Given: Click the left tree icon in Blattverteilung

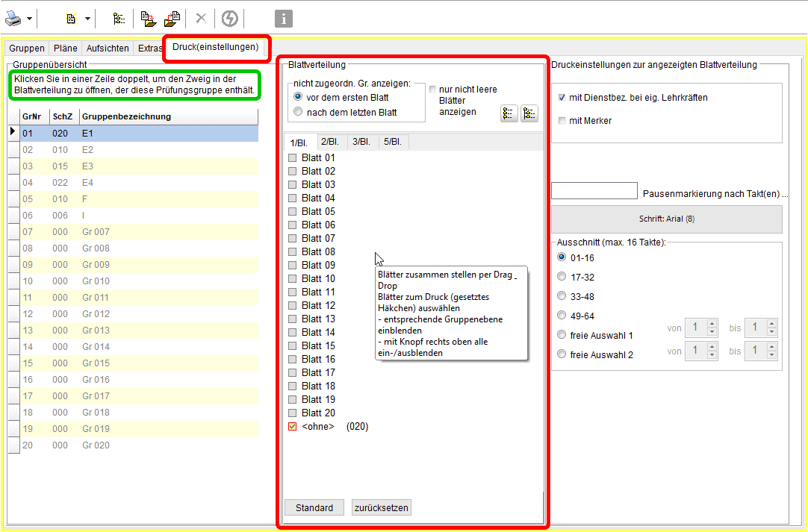Looking at the screenshot, I should click(509, 113).
